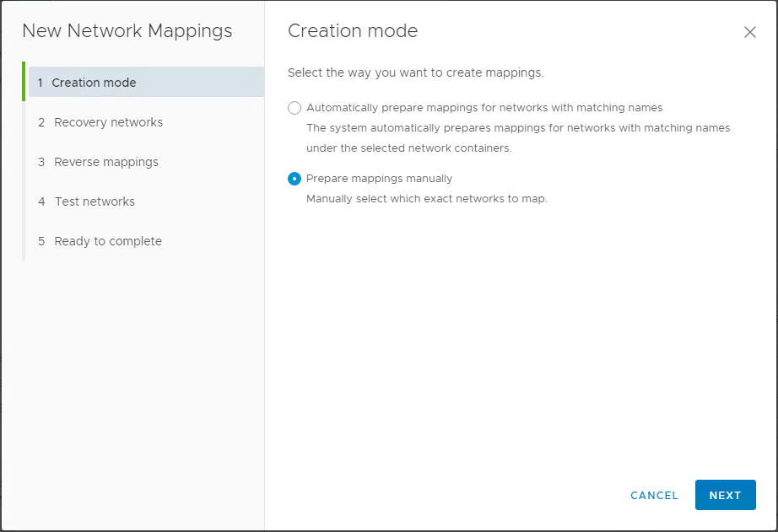This screenshot has width=778, height=532.
Task: Click the matching names description under automatic option
Action: pos(517,128)
